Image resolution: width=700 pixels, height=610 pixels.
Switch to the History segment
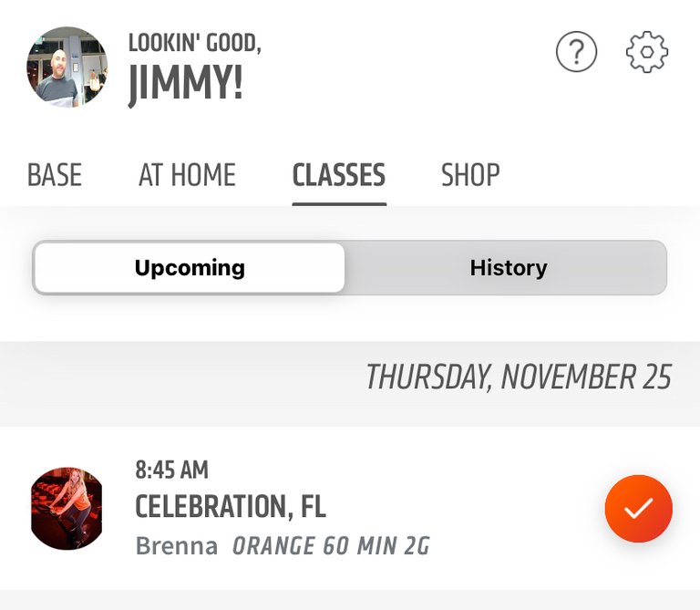coord(508,267)
